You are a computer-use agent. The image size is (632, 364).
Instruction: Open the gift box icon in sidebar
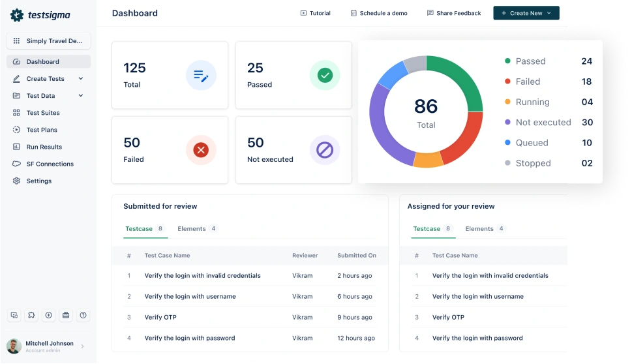pos(66,315)
